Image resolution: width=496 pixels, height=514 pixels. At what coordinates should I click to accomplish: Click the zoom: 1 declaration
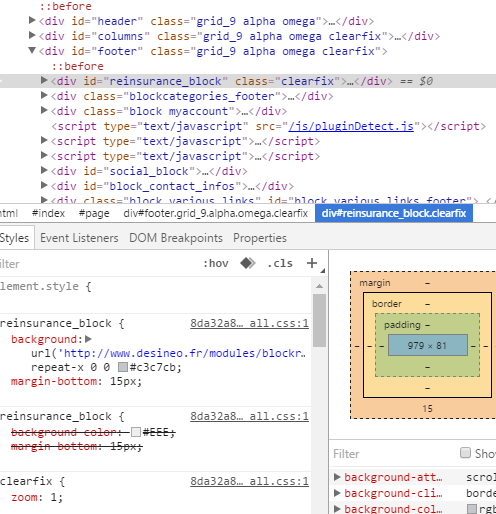pyautogui.click(x=37, y=497)
